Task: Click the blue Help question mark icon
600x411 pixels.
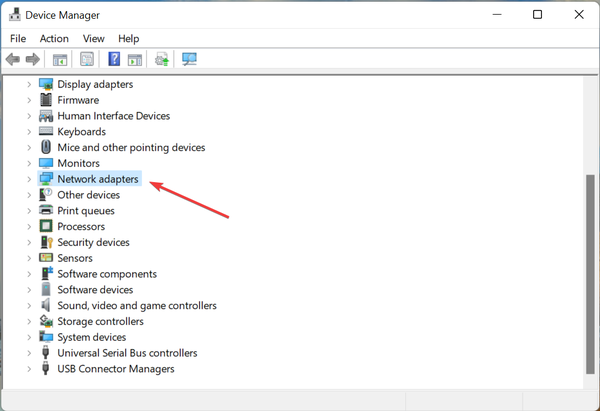Action: pyautogui.click(x=114, y=60)
